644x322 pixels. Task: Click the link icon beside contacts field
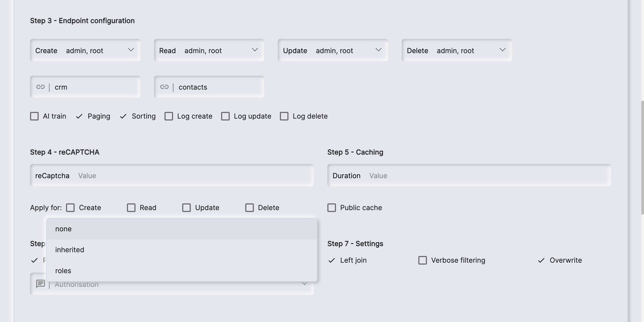point(164,87)
